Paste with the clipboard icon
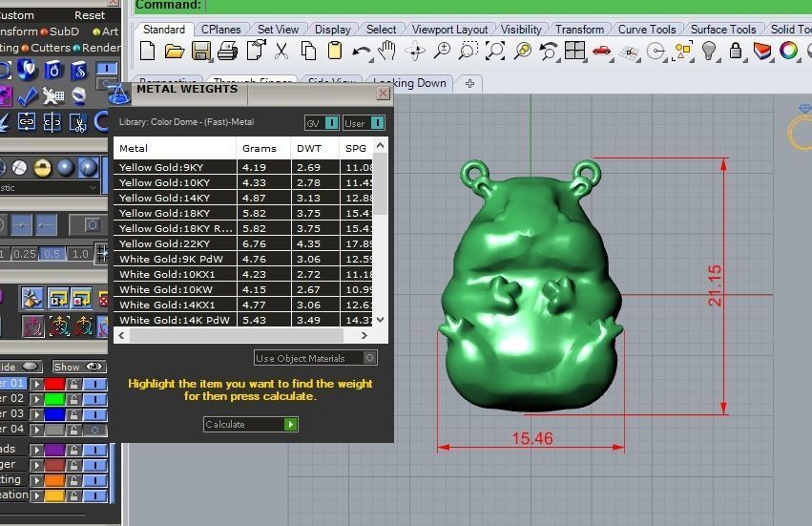Screen dimensions: 812x526 335,51
